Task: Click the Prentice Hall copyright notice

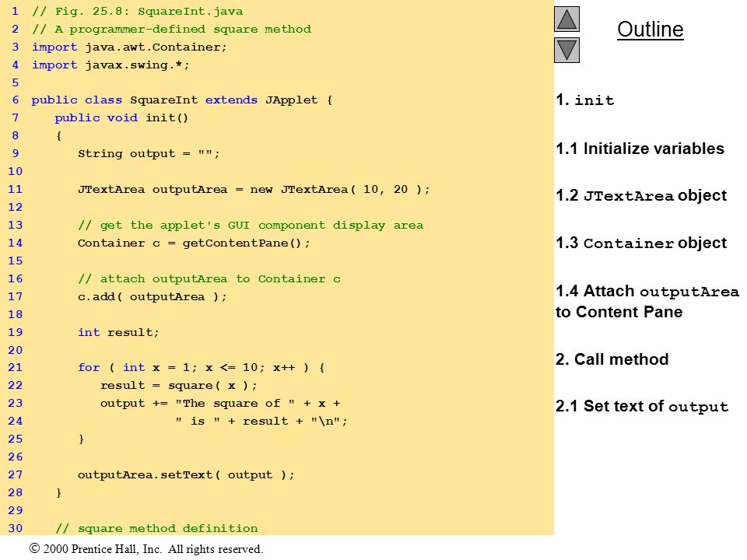Action: [x=146, y=549]
